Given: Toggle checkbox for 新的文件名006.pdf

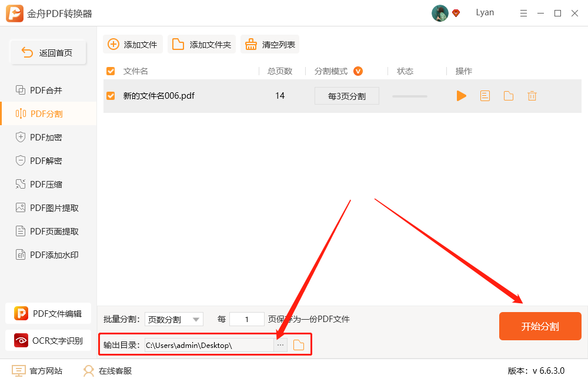Looking at the screenshot, I should [111, 96].
